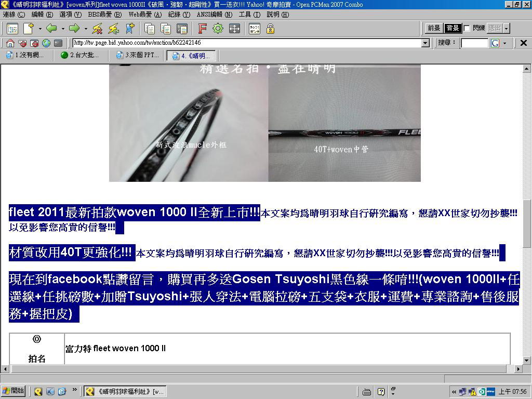Click the Google search engine icon
The width and height of the screenshot is (532, 399).
pos(495,43)
